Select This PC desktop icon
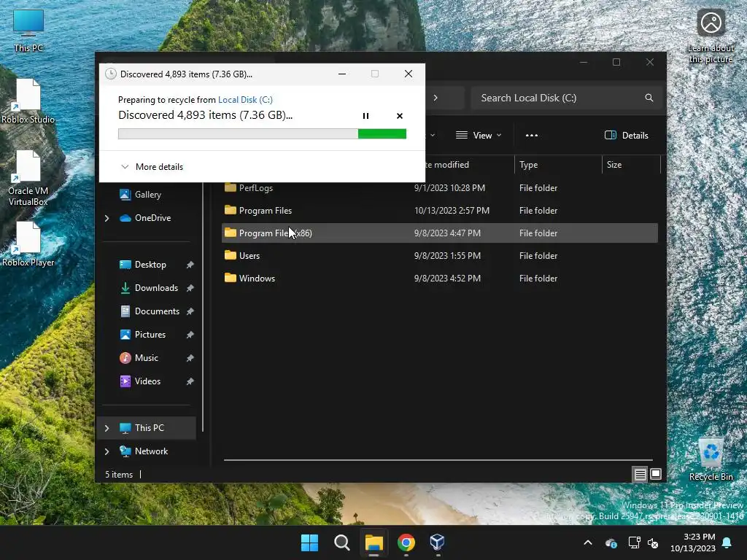 pyautogui.click(x=28, y=31)
